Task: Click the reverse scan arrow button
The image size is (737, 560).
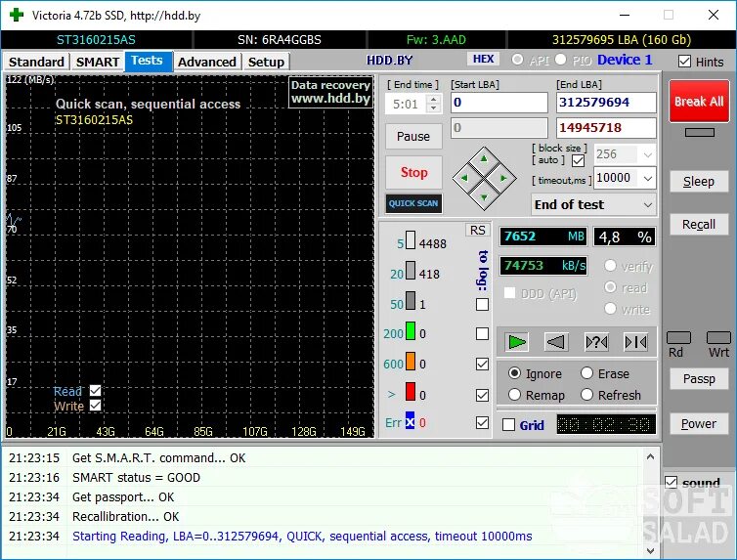Action: coord(556,341)
